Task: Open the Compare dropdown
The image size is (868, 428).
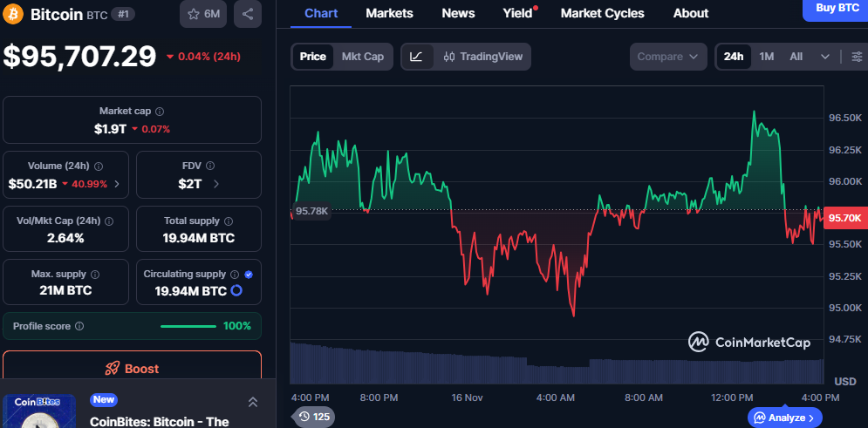Action: tap(667, 57)
